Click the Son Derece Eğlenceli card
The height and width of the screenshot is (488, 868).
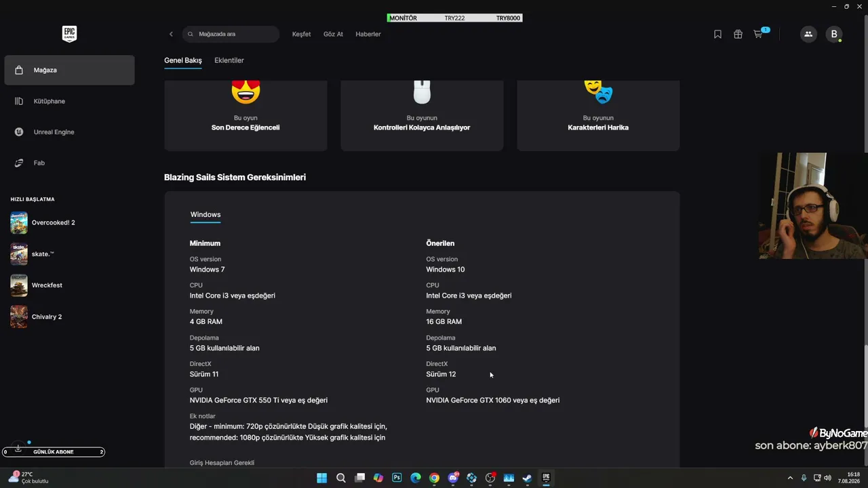point(245,115)
